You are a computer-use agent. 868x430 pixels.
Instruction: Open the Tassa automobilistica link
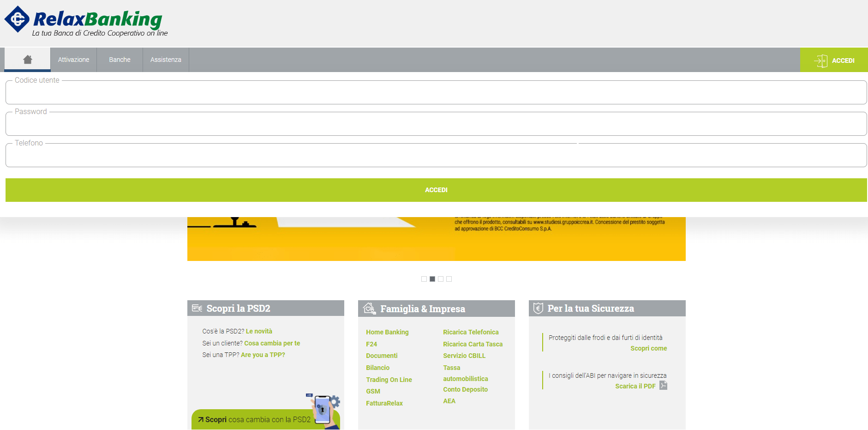pyautogui.click(x=465, y=373)
